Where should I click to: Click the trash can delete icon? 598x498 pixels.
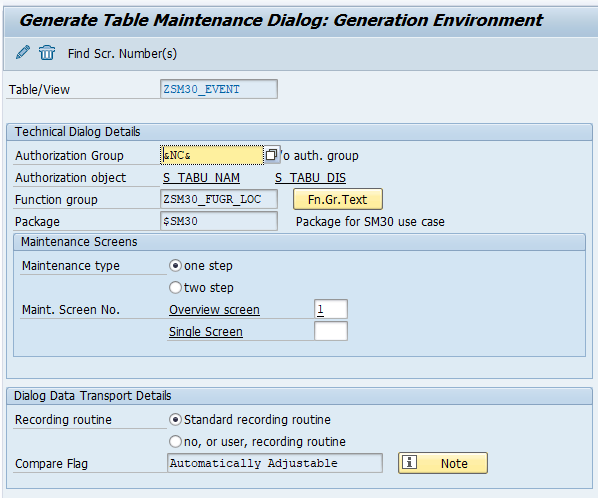47,53
